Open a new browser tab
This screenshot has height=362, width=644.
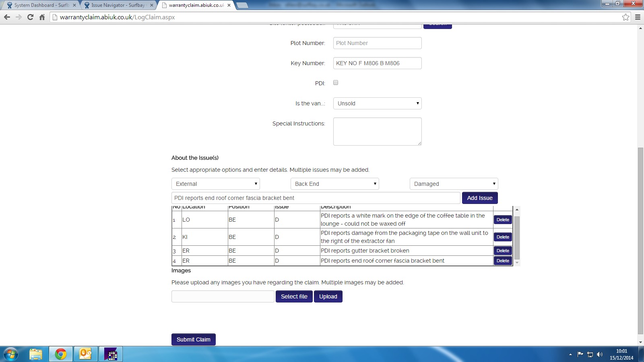(242, 5)
